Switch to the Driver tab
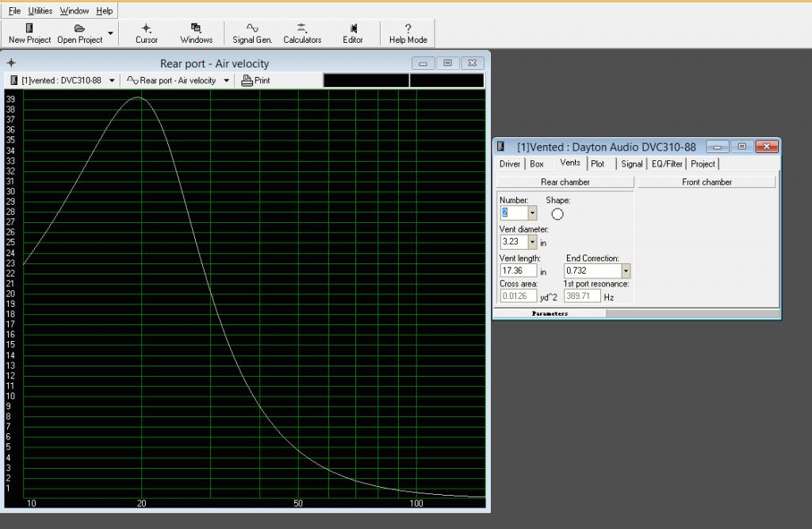Screen dimensions: 812x529 510,163
